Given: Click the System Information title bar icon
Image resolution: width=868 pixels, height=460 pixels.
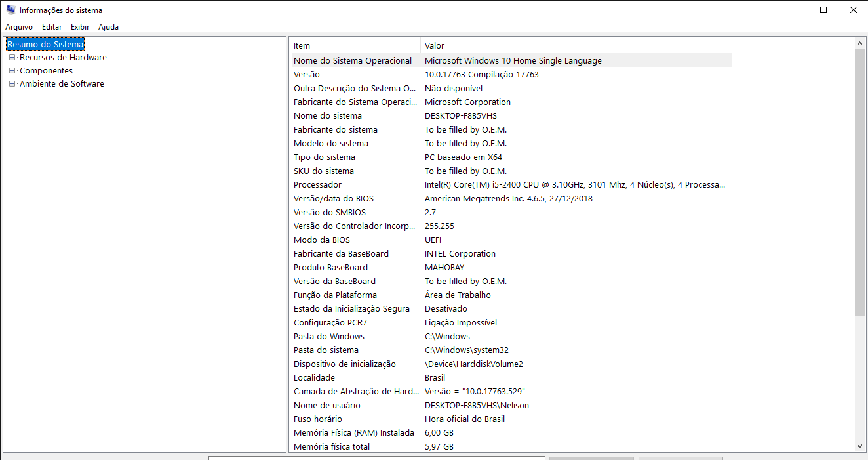Looking at the screenshot, I should coord(10,10).
